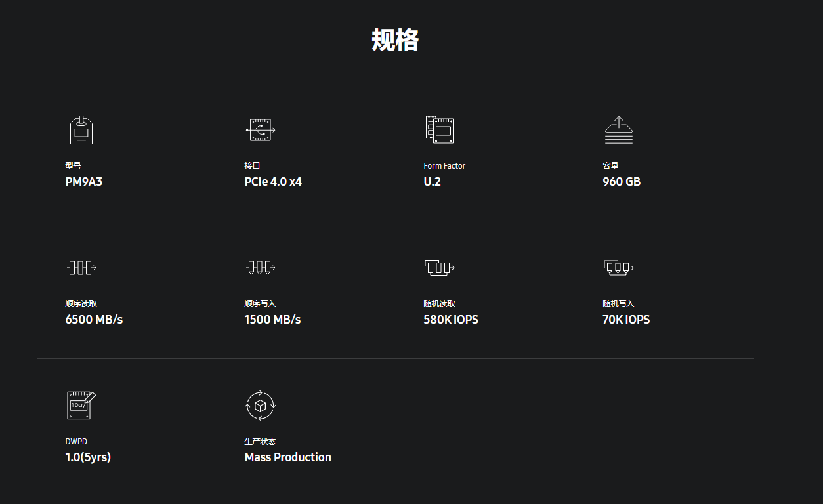
Task: Click the production status cycle icon
Action: pyautogui.click(x=261, y=406)
